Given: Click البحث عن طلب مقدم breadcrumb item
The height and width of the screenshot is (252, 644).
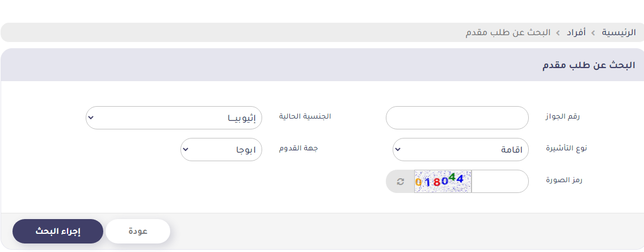Looking at the screenshot, I should (x=508, y=32).
